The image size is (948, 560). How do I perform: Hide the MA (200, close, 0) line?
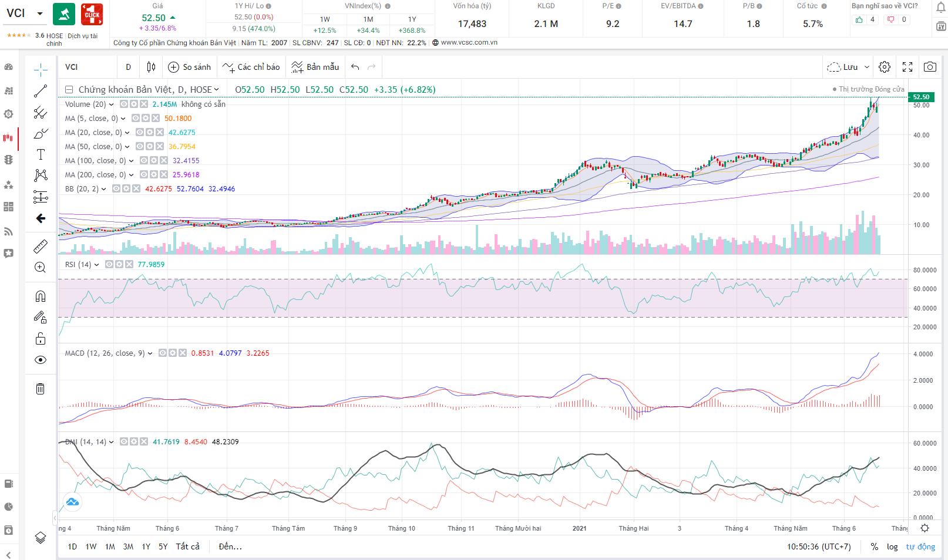(x=144, y=174)
